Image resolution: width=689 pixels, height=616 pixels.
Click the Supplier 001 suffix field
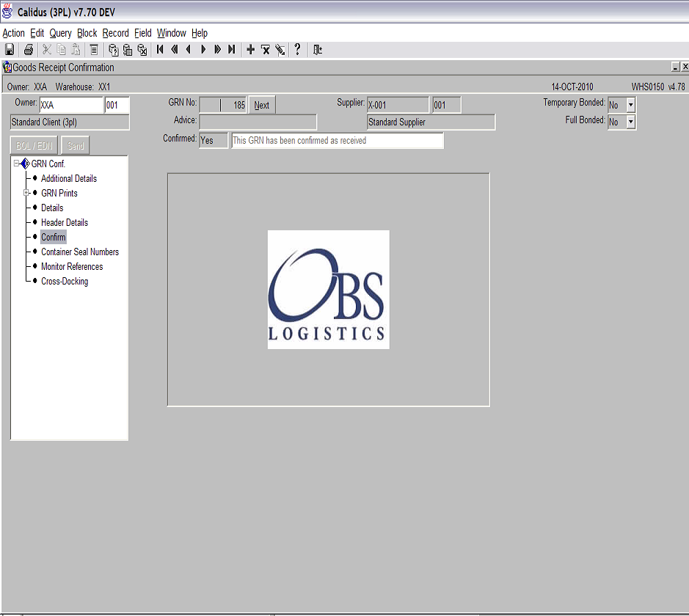[x=446, y=105]
